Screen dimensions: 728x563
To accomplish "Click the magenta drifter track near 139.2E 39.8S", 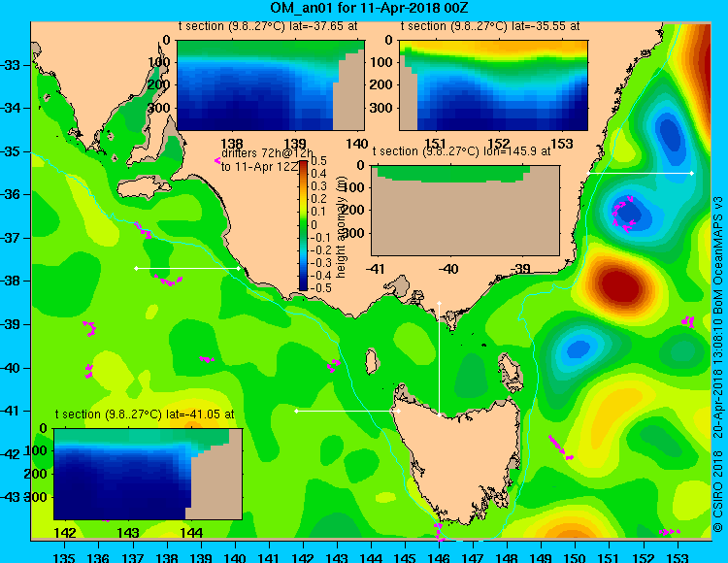I will (207, 359).
